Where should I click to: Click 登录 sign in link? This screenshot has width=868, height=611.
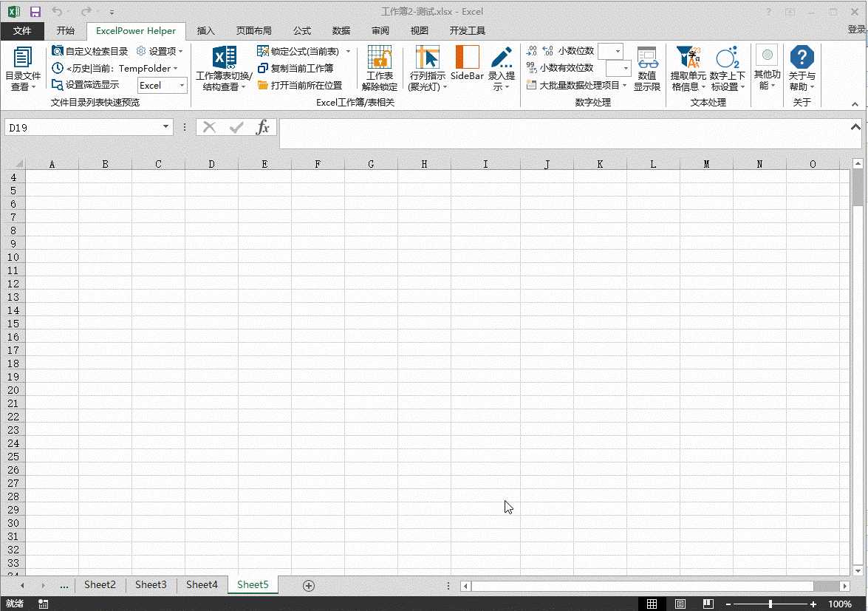pos(856,30)
